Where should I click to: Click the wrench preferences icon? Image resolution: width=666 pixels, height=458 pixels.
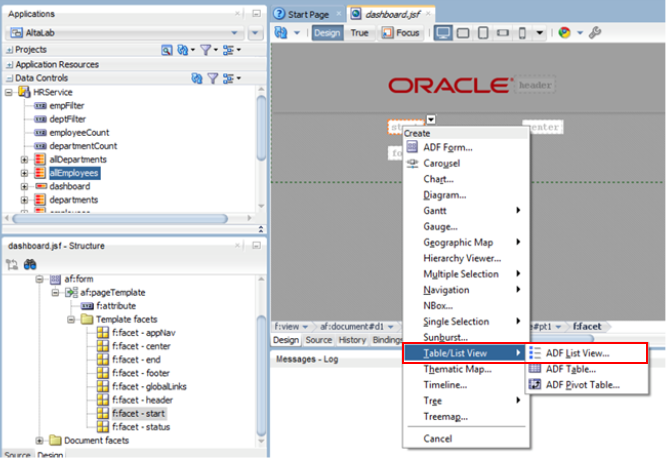[595, 33]
